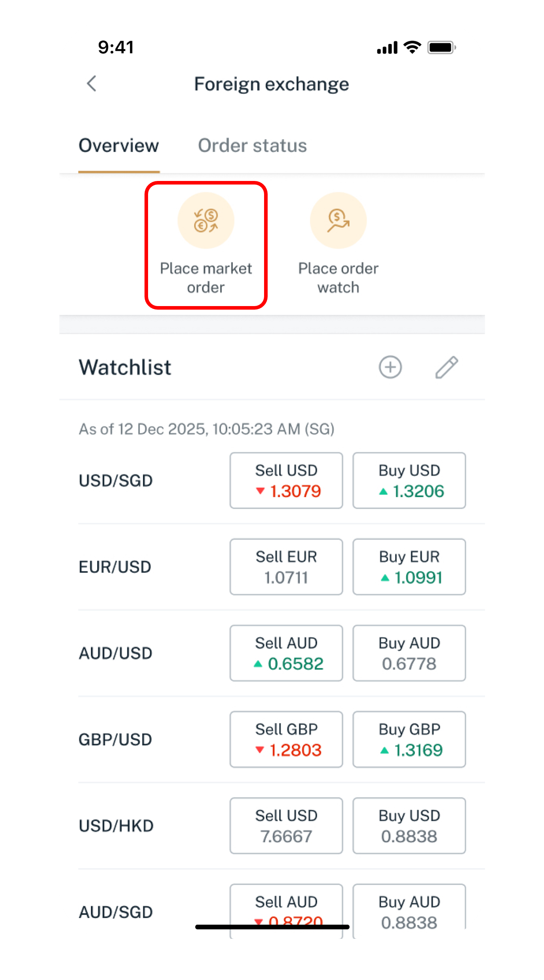Tap Sell USD at 1.3079
This screenshot has height=980, width=544.
tap(286, 480)
